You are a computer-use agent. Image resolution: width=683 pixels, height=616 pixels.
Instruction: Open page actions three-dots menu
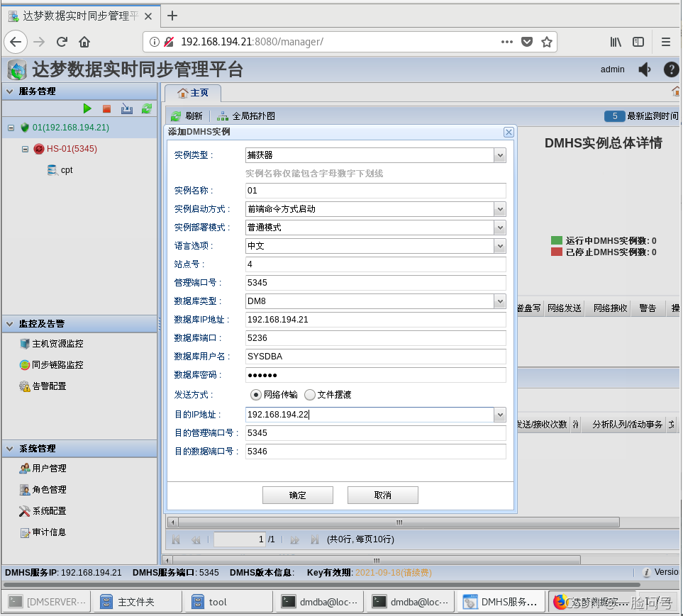507,42
